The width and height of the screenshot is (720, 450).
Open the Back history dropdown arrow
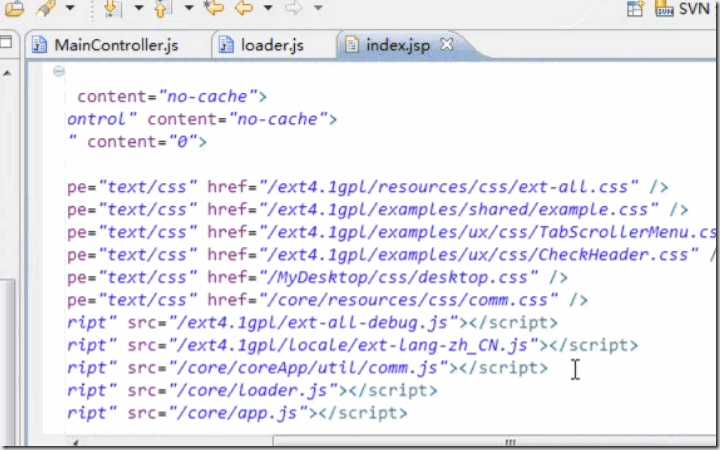pyautogui.click(x=268, y=8)
